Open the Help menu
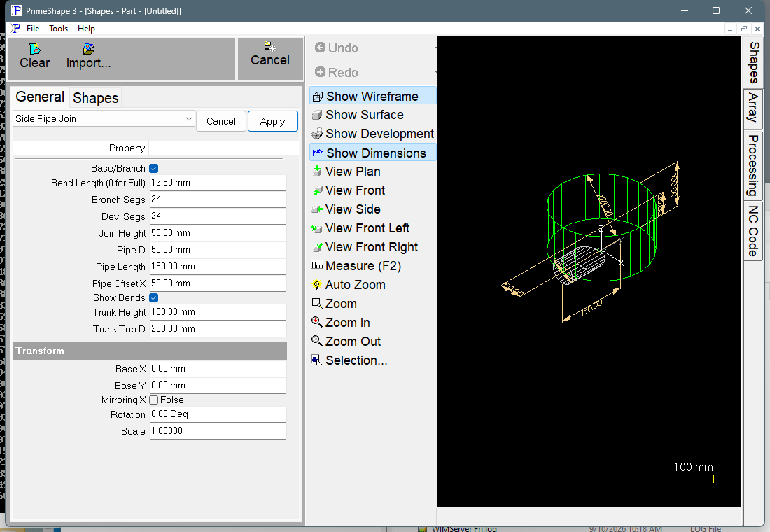The image size is (770, 532). (86, 29)
